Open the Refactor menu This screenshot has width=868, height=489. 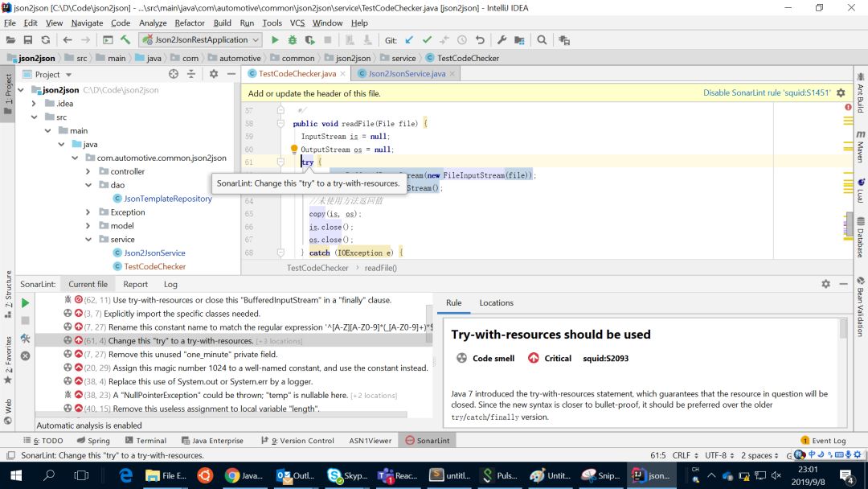[190, 23]
